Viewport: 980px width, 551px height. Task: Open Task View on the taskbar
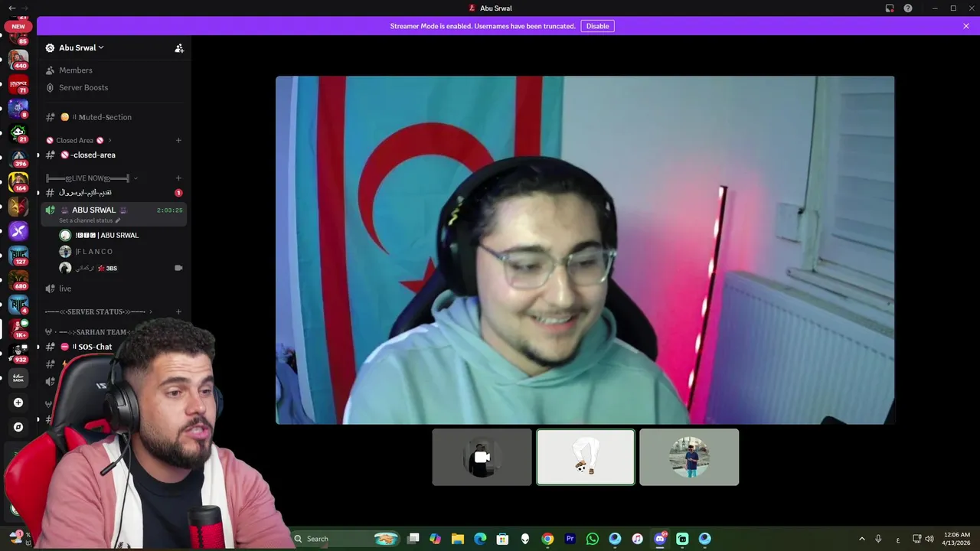tap(413, 539)
